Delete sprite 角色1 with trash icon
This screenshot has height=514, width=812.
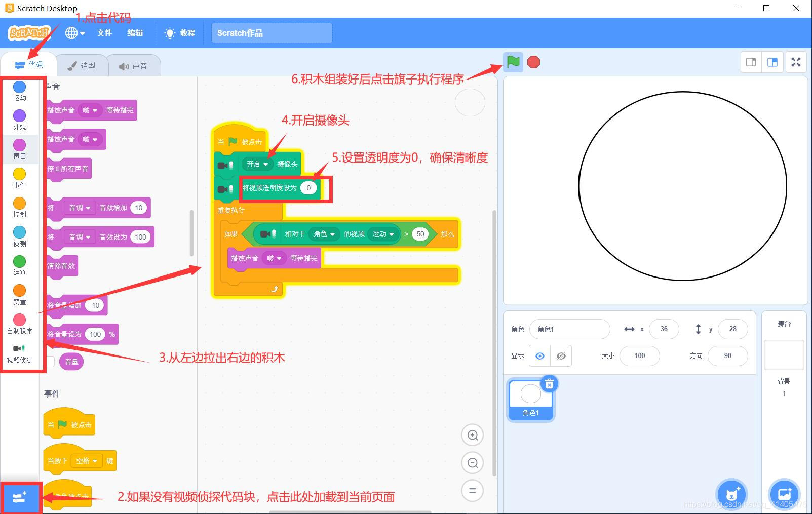pyautogui.click(x=549, y=384)
